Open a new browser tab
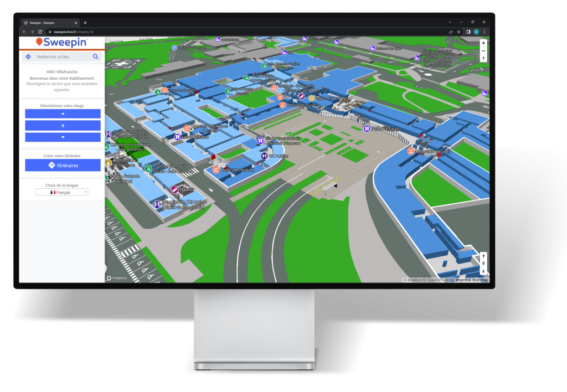 pyautogui.click(x=85, y=23)
